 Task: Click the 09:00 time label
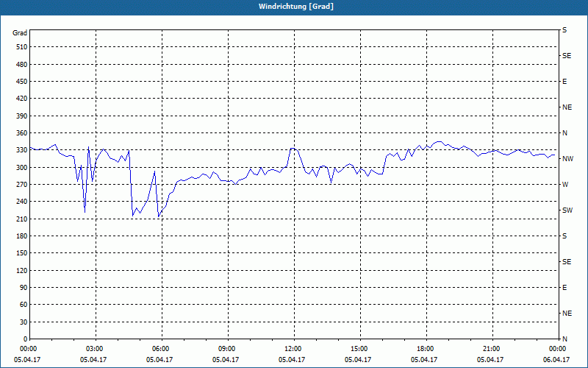[228, 348]
